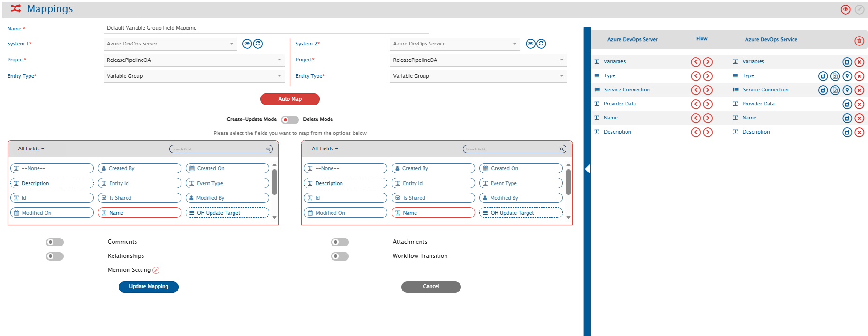
Task: Click the Excel sheet icon in Type row
Action: (x=835, y=76)
